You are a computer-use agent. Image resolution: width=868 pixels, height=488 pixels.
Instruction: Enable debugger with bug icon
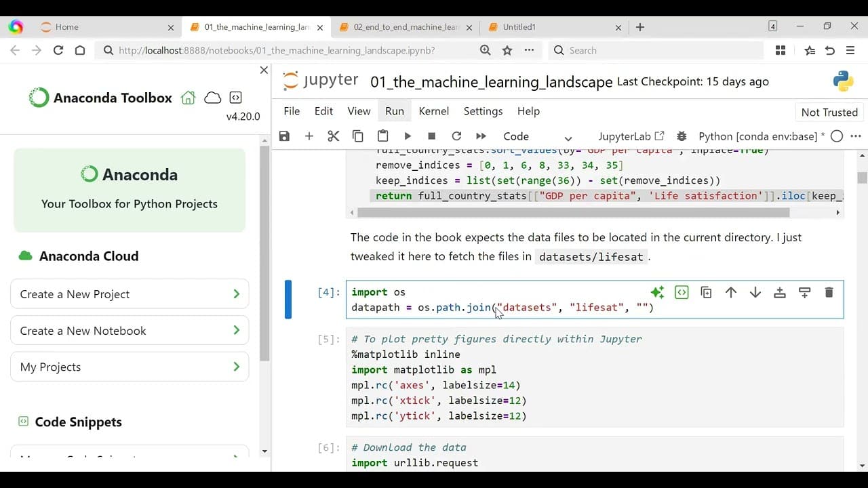coord(682,136)
